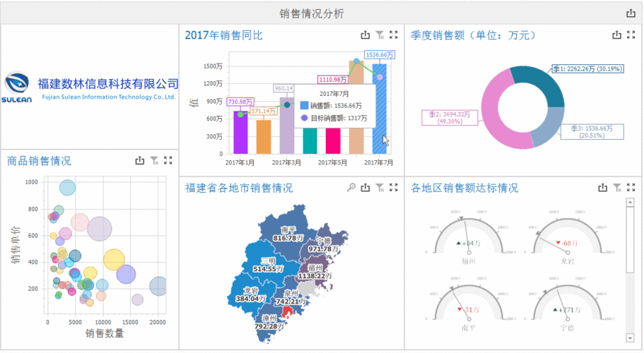The width and height of the screenshot is (644, 353).
Task: Click the 季2: 3694.32万 label
Action: coord(450,118)
